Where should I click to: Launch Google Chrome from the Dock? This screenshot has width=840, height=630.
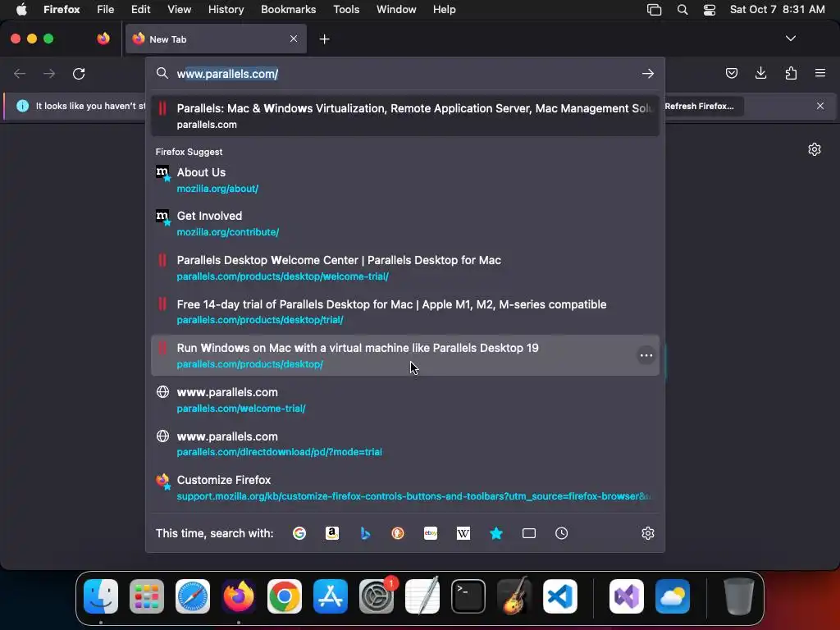click(285, 596)
